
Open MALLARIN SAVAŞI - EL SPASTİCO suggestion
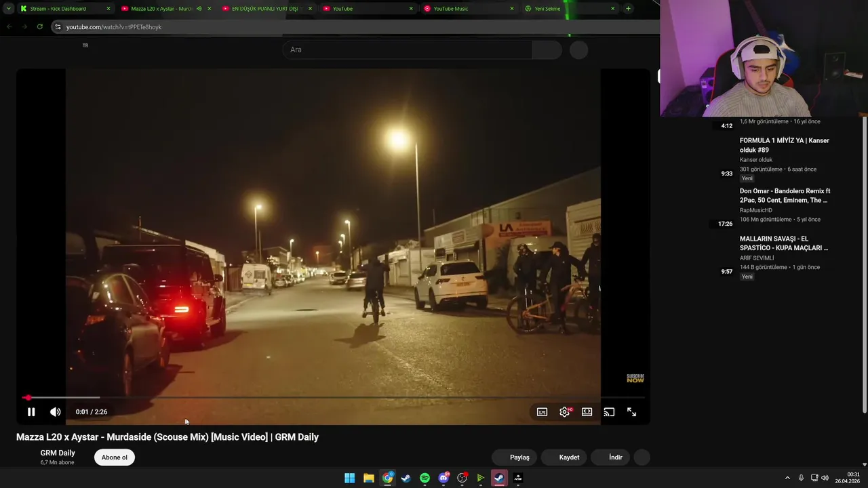click(x=784, y=243)
